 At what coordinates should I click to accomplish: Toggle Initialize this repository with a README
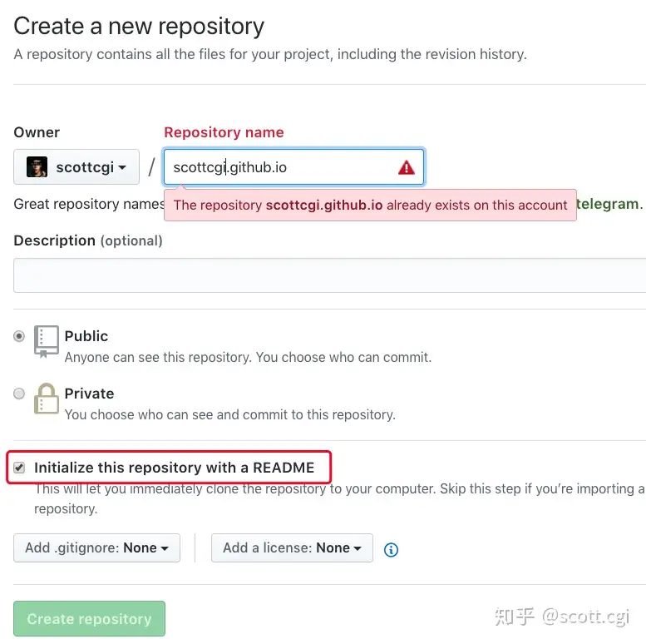pyautogui.click(x=20, y=468)
